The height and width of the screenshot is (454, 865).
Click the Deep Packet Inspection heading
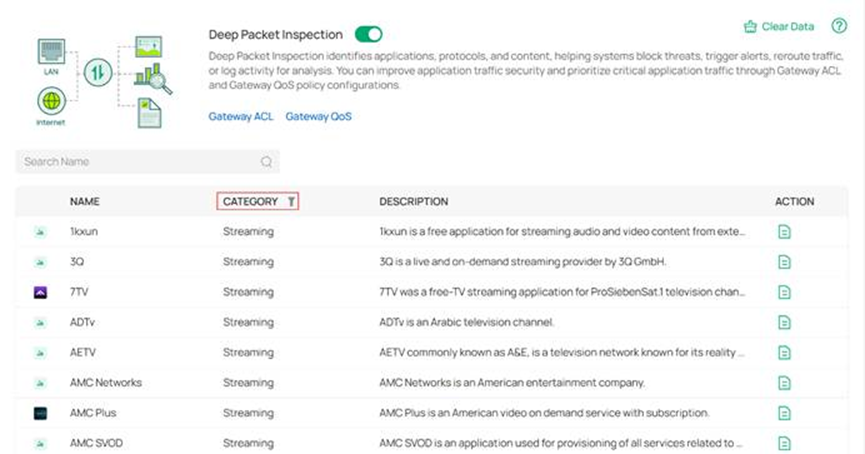coord(275,34)
